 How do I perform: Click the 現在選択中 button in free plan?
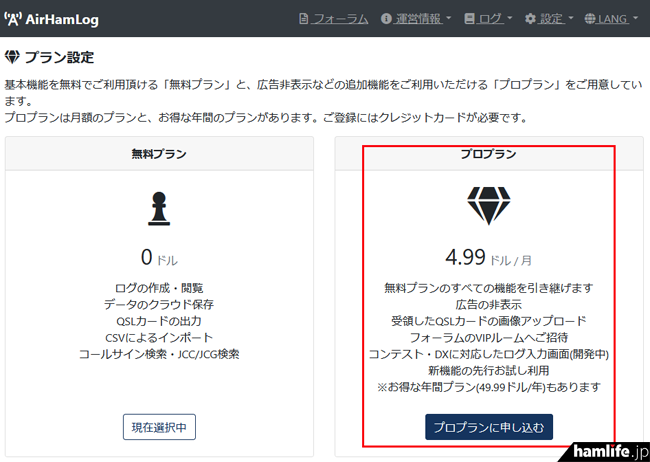coord(159,427)
